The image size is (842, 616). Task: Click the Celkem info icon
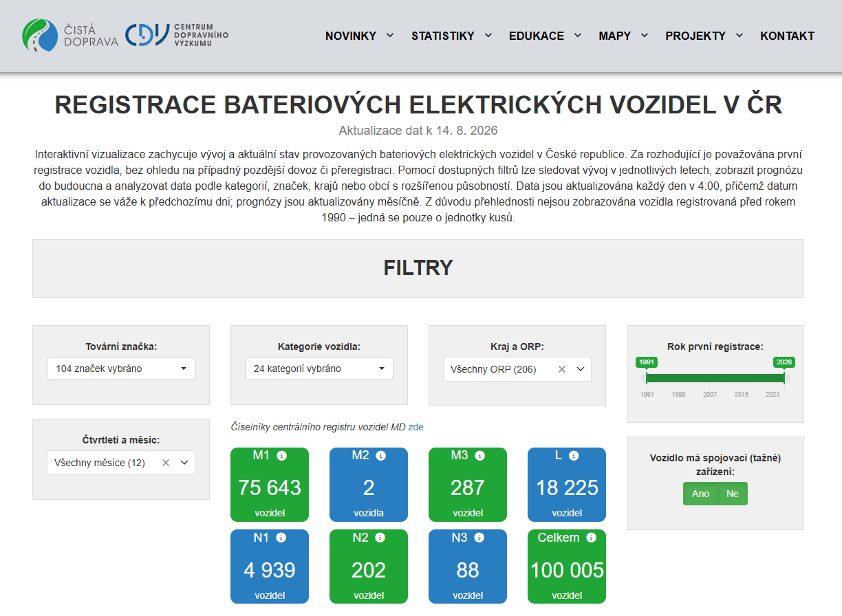pos(591,538)
